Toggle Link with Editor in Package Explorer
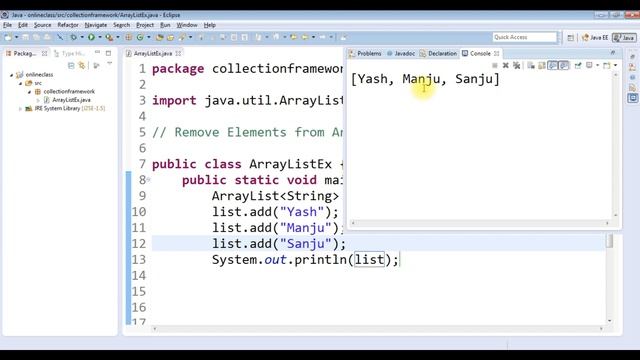The height and width of the screenshot is (360, 640). pyautogui.click(x=82, y=65)
